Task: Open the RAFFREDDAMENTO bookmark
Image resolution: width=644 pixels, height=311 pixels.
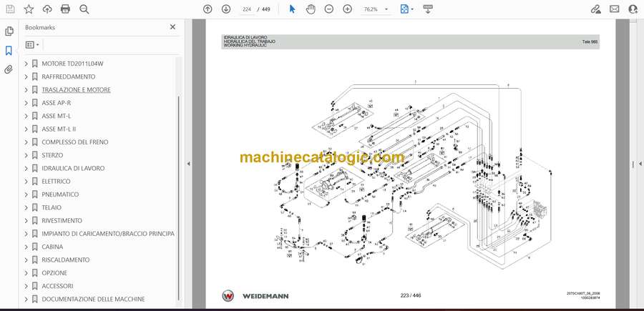Action: point(68,76)
